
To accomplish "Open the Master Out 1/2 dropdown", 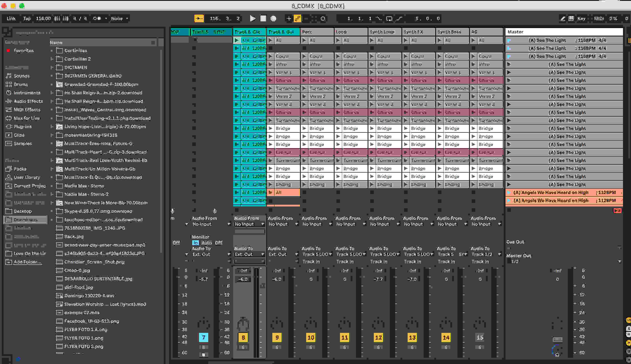I will pyautogui.click(x=564, y=261).
